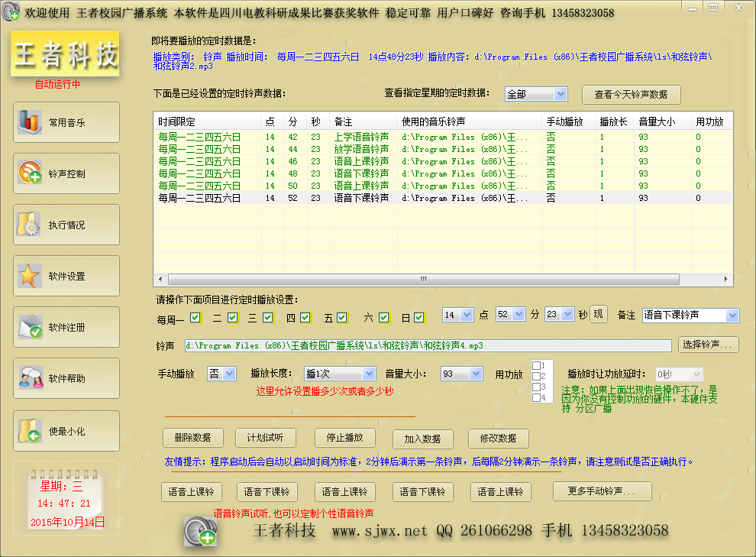The height and width of the screenshot is (557, 756).
Task: Uncheck the 每周一 checkbox
Action: pos(195,318)
